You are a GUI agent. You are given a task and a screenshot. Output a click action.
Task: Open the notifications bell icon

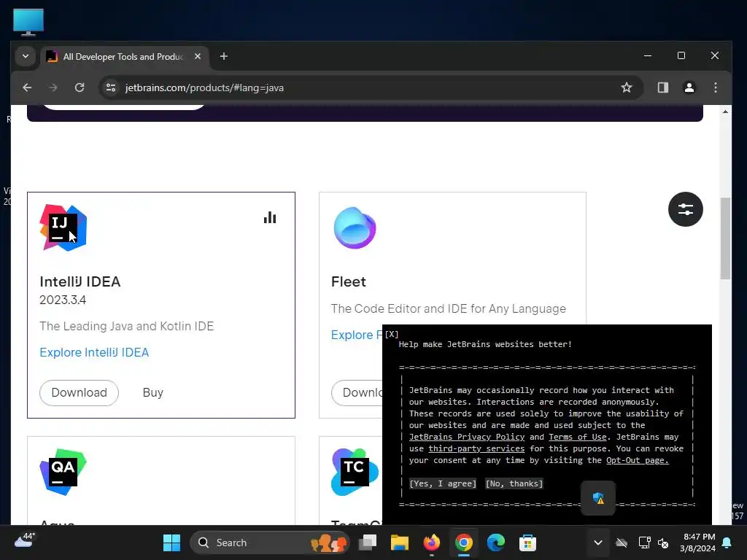click(x=727, y=542)
